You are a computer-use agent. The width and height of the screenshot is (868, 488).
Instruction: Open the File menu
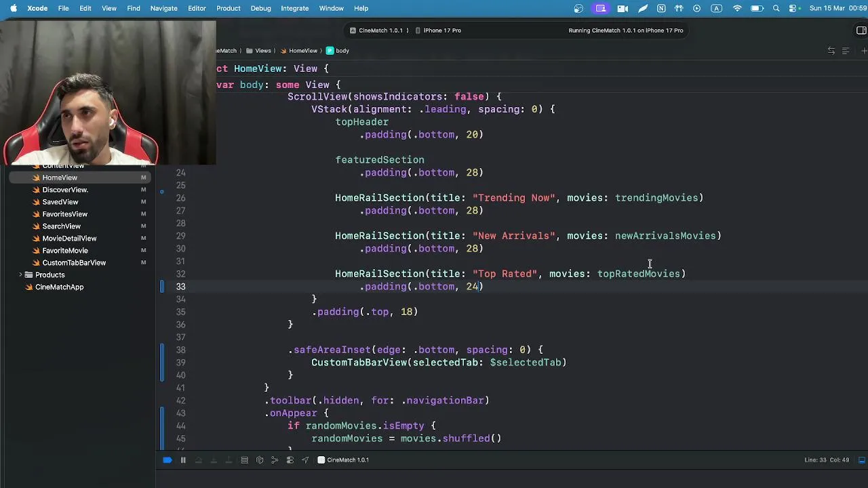coord(63,8)
